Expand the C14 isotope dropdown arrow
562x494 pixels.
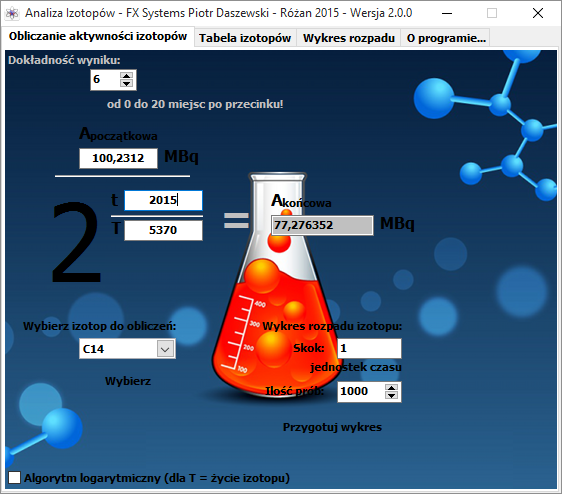165,349
